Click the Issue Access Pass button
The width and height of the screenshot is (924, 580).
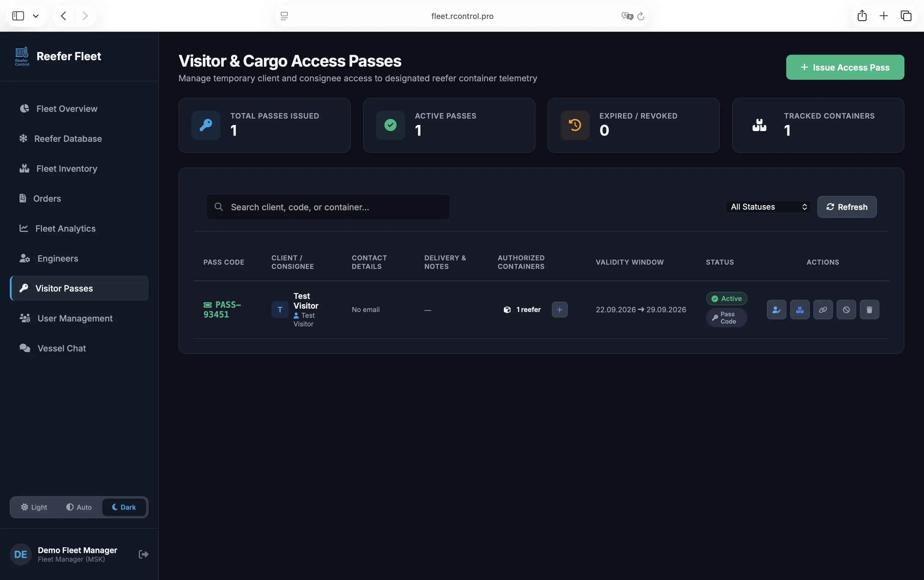coord(845,67)
